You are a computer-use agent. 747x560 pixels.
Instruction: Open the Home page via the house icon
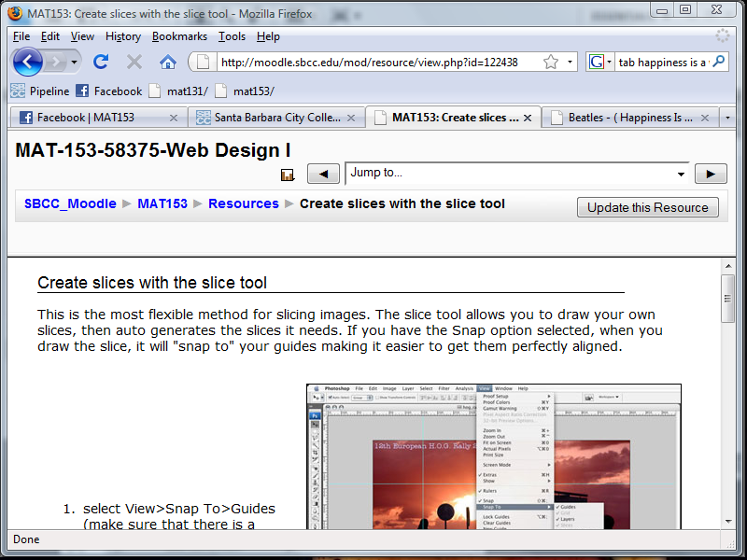(166, 62)
